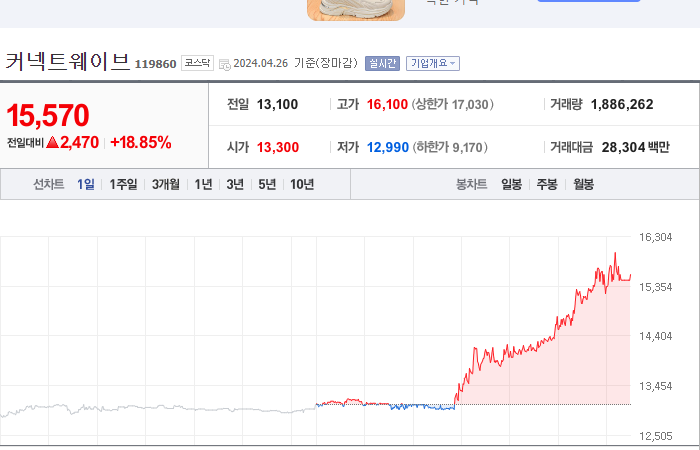The image size is (700, 450).
Task: Click the stock code 119860
Action: pos(156,64)
